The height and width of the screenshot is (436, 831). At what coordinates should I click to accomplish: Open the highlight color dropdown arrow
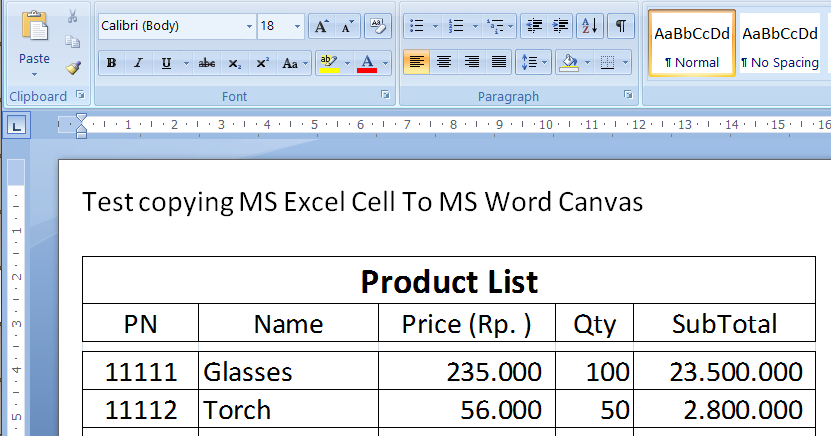[347, 64]
